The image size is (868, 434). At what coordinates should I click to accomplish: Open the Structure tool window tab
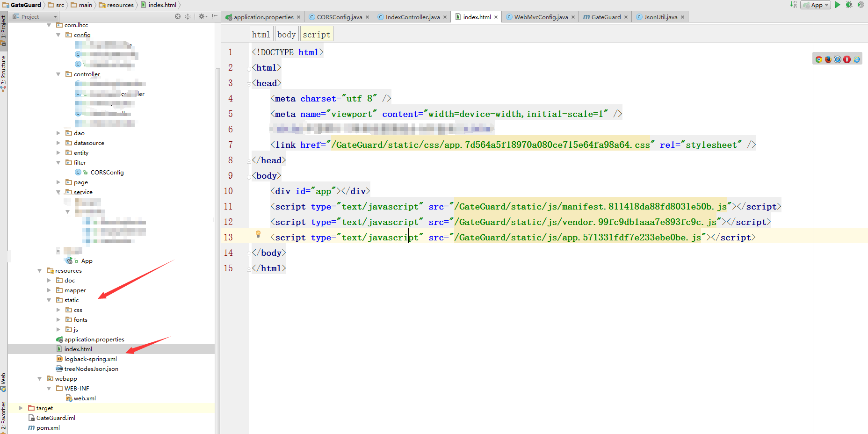tap(3, 73)
